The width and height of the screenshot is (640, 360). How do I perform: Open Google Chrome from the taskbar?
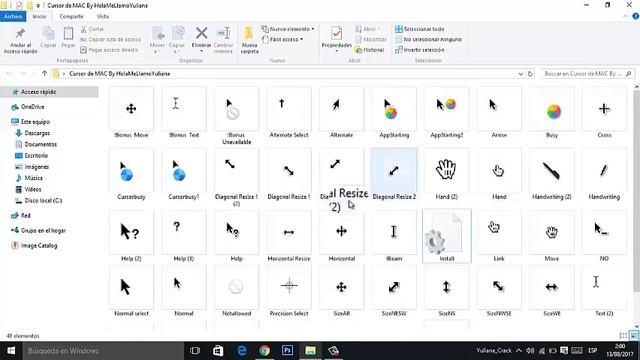264,351
